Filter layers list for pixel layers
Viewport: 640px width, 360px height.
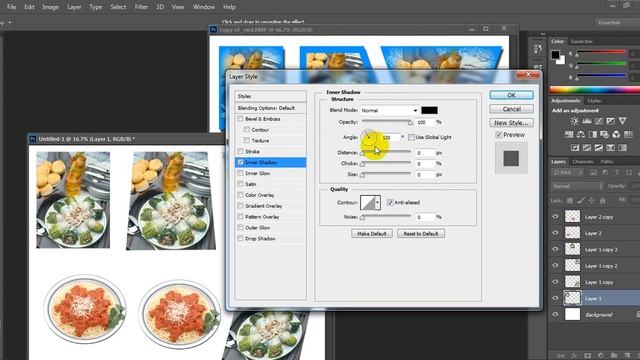[x=593, y=173]
